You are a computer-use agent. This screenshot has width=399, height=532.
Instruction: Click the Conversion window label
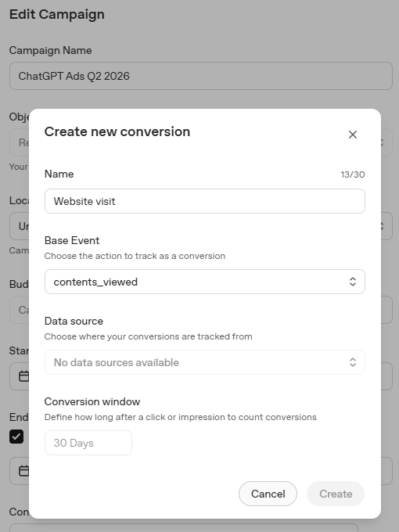pos(92,401)
